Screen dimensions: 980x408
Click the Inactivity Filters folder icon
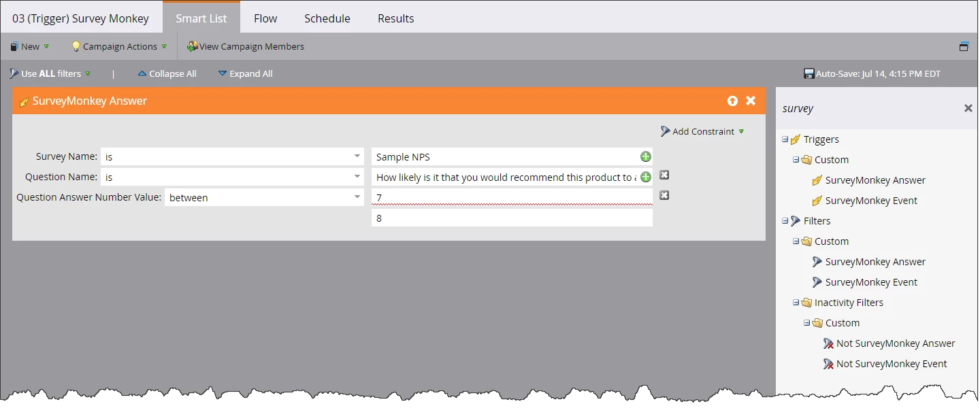click(806, 303)
